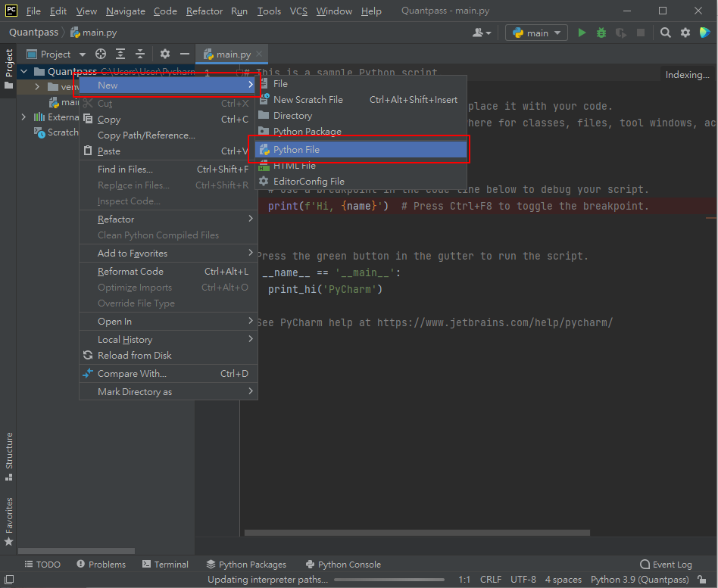718x588 pixels.
Task: Expand the venv folder arrow
Action: click(x=38, y=86)
